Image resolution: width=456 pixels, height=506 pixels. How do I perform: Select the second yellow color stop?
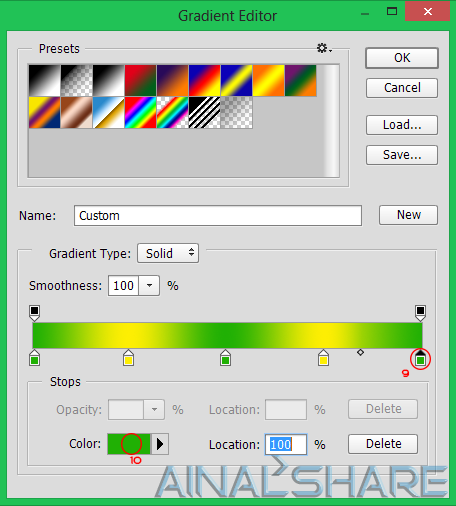point(323,358)
